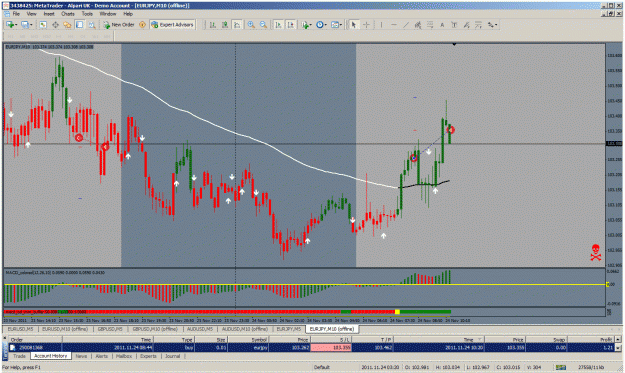Switch to the AUDUSD,M5 chart tab
The width and height of the screenshot is (625, 373).
pos(199,329)
